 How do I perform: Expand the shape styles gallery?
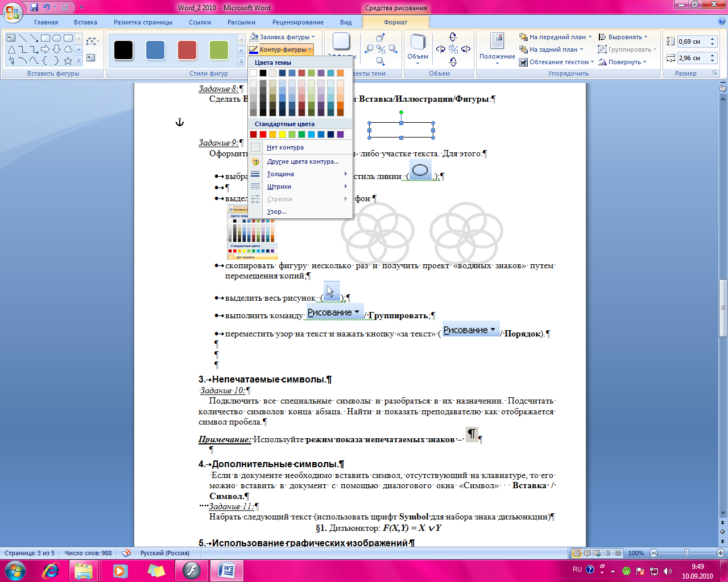(241, 61)
